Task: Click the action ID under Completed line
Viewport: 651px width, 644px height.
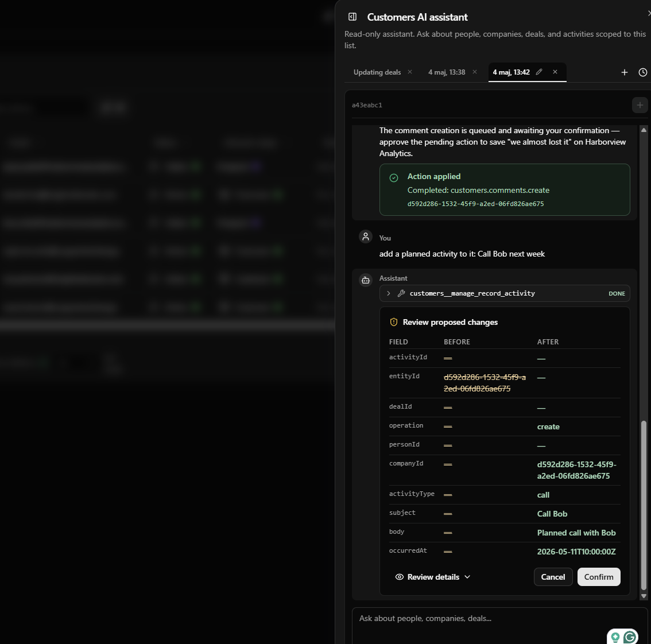Action: (475, 204)
